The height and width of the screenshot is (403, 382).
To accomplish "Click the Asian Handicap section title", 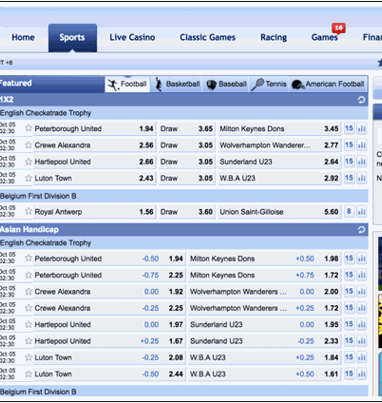I will (29, 229).
